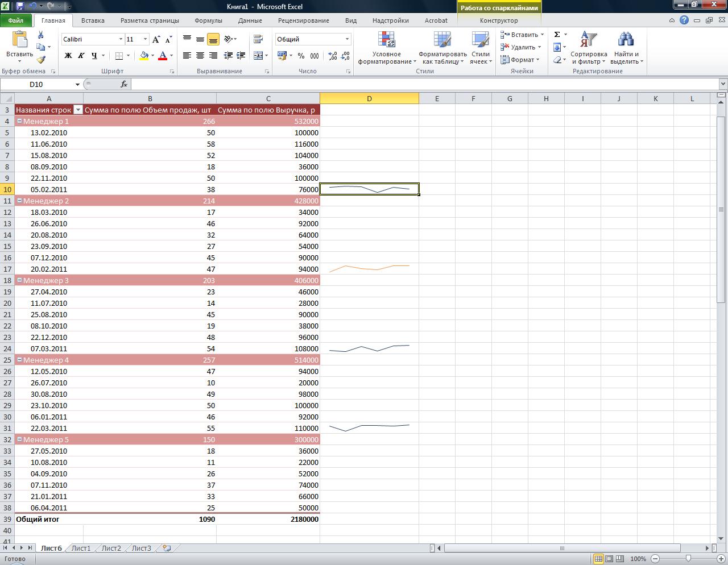Click the Font Color red A
728x565 pixels.
tap(163, 55)
